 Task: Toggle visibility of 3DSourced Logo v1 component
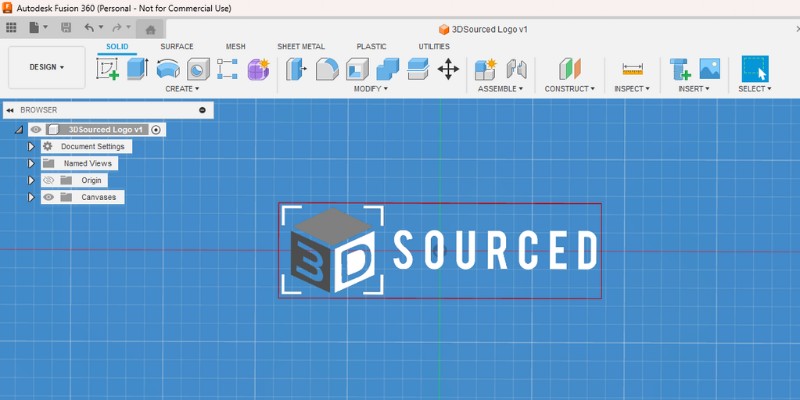[x=36, y=130]
